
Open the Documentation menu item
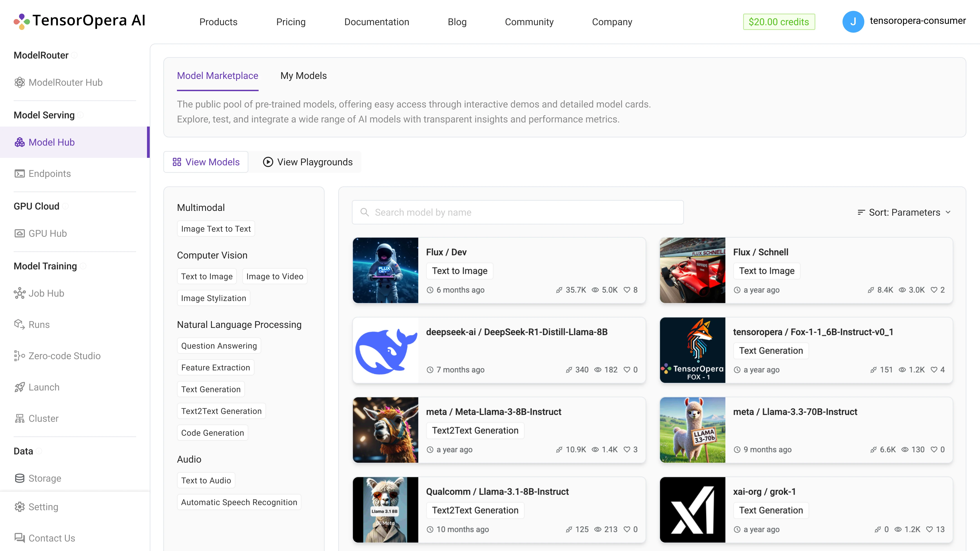(x=376, y=22)
